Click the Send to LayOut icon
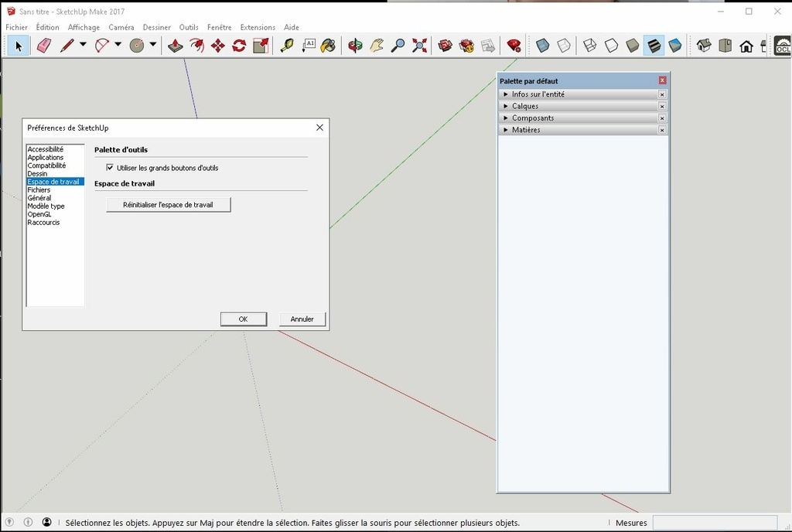This screenshot has height=532, width=792. pos(488,46)
